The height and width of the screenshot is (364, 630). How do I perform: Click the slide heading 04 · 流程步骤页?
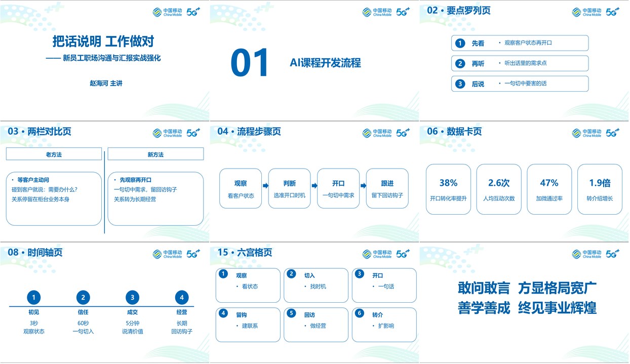(x=249, y=132)
